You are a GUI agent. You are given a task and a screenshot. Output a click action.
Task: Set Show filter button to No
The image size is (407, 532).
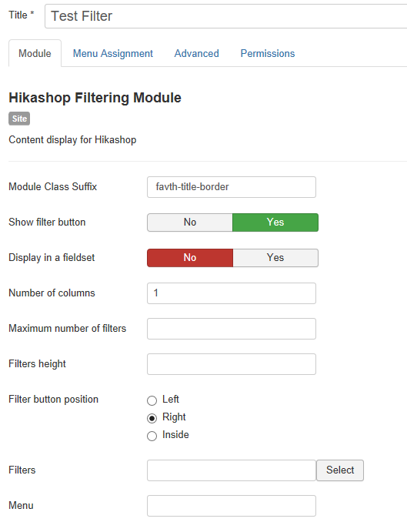(190, 223)
